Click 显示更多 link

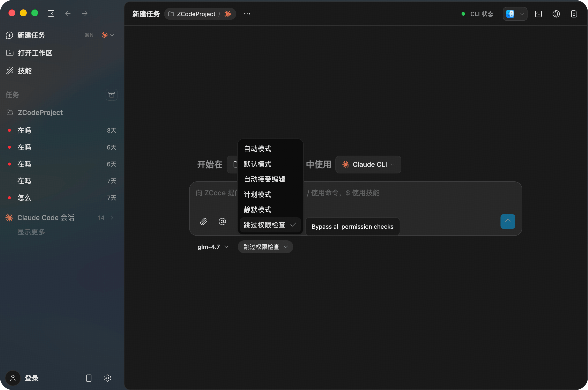(31, 232)
